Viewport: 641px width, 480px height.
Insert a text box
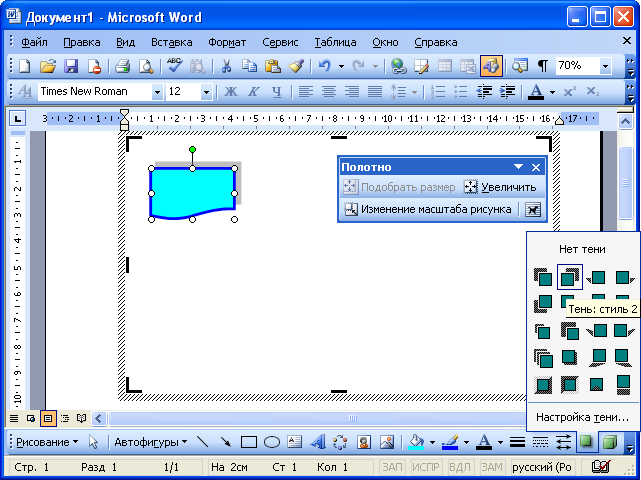click(294, 442)
